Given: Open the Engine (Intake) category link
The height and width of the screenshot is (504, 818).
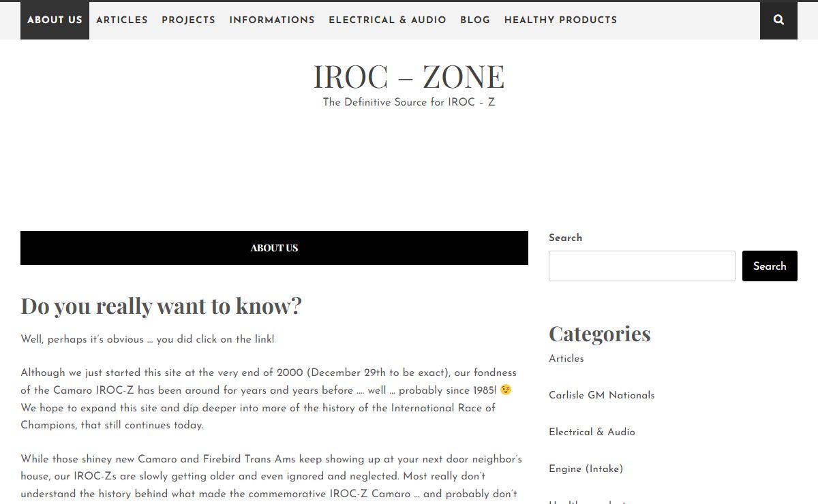Looking at the screenshot, I should point(586,469).
